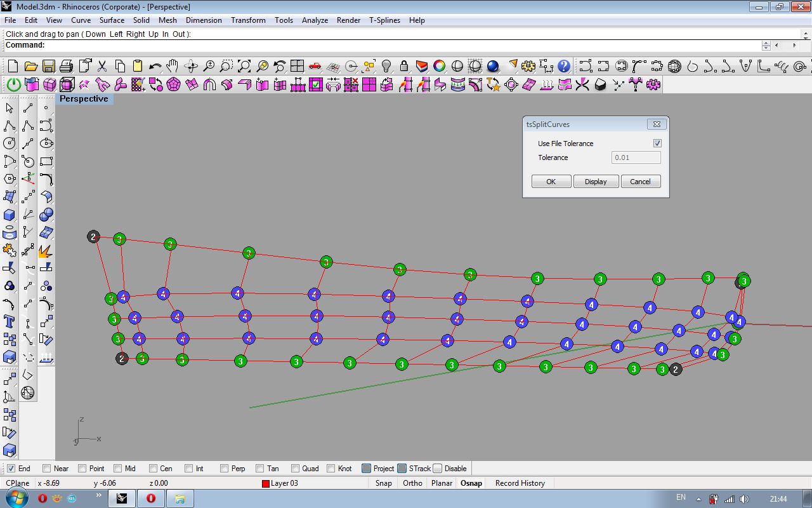The image size is (812, 508).
Task: Click the Undo arrow icon
Action: point(155,66)
